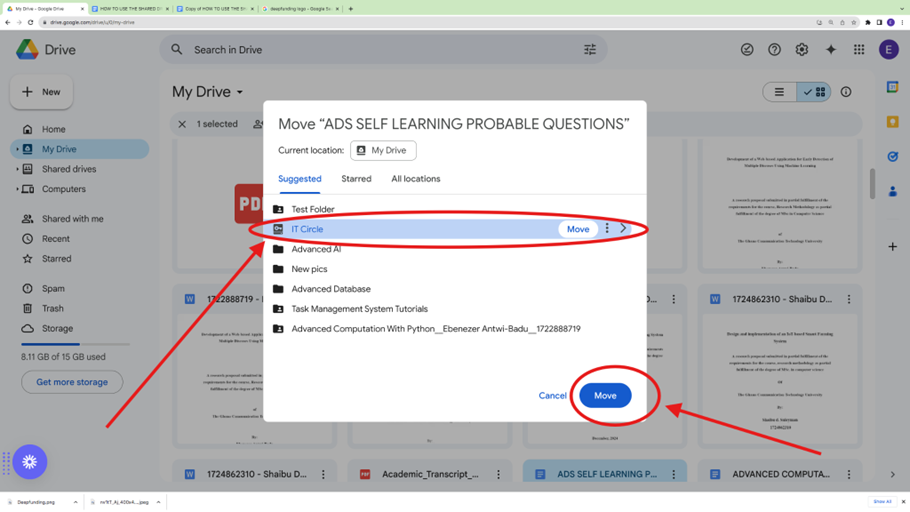Screen dimensions: 910x512
Task: Switch to list layout view
Action: point(780,92)
